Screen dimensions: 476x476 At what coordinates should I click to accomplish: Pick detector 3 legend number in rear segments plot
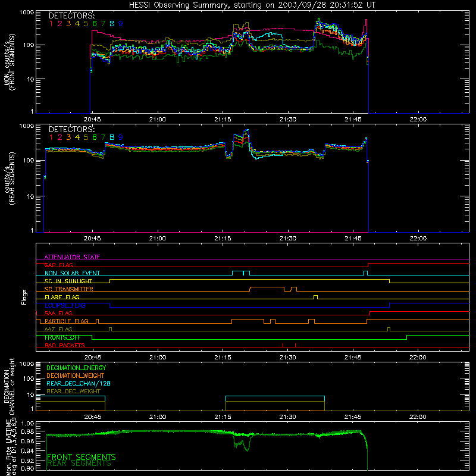[x=68, y=137]
